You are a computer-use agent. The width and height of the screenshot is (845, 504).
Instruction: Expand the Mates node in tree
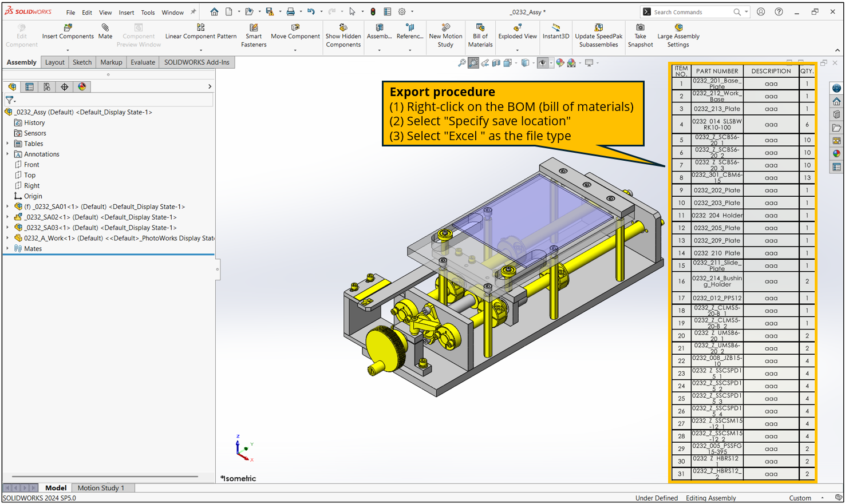tap(7, 249)
